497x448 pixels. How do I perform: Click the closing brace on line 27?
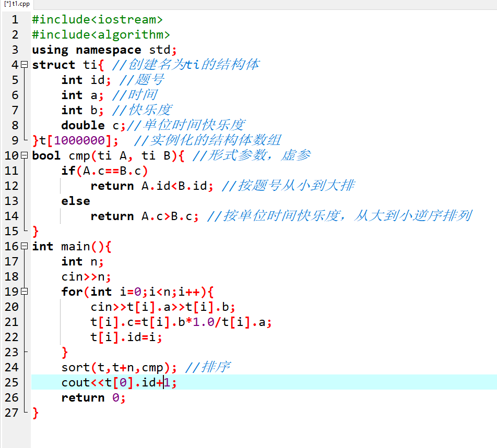(35, 413)
